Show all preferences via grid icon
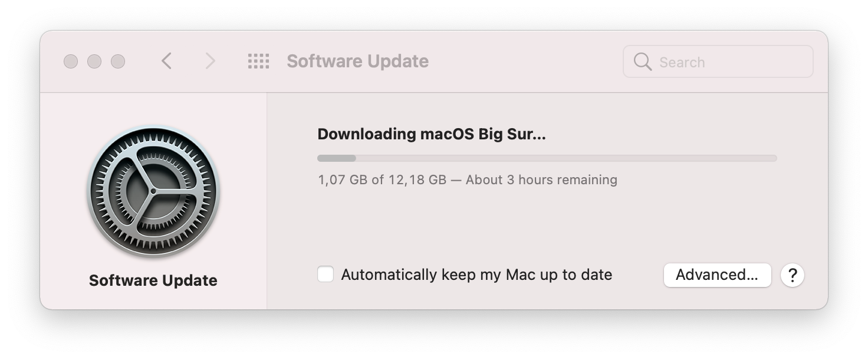This screenshot has width=868, height=359. [x=258, y=61]
